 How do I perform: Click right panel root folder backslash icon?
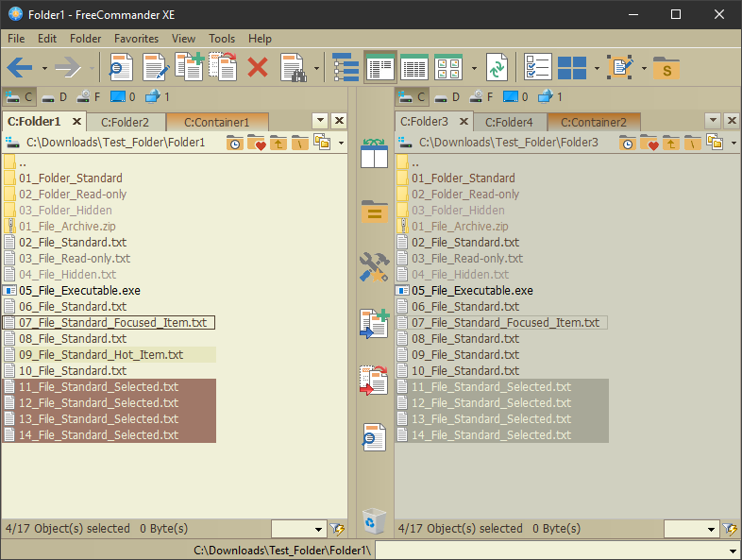(x=693, y=142)
